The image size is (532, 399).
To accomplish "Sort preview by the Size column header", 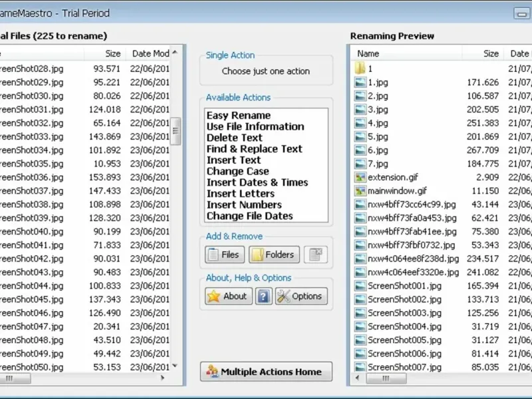I will (482, 54).
